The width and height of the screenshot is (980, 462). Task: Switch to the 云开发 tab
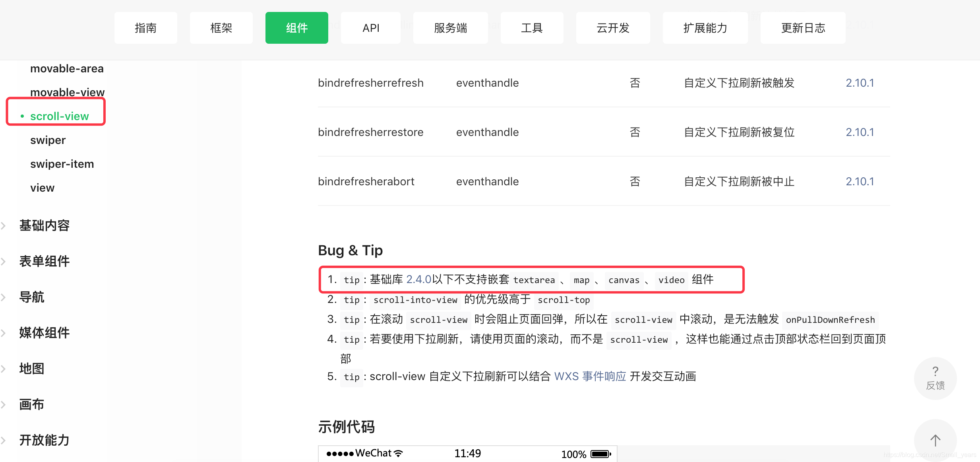(612, 28)
